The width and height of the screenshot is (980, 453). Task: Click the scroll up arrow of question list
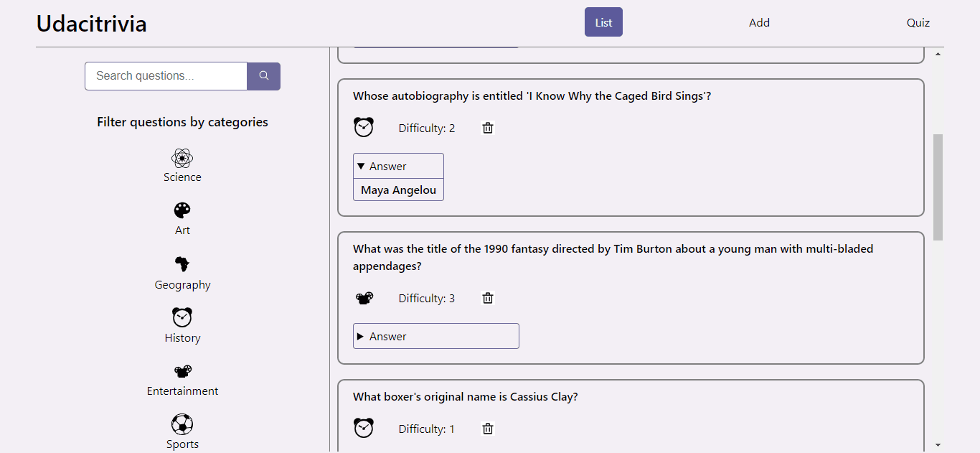tap(938, 55)
